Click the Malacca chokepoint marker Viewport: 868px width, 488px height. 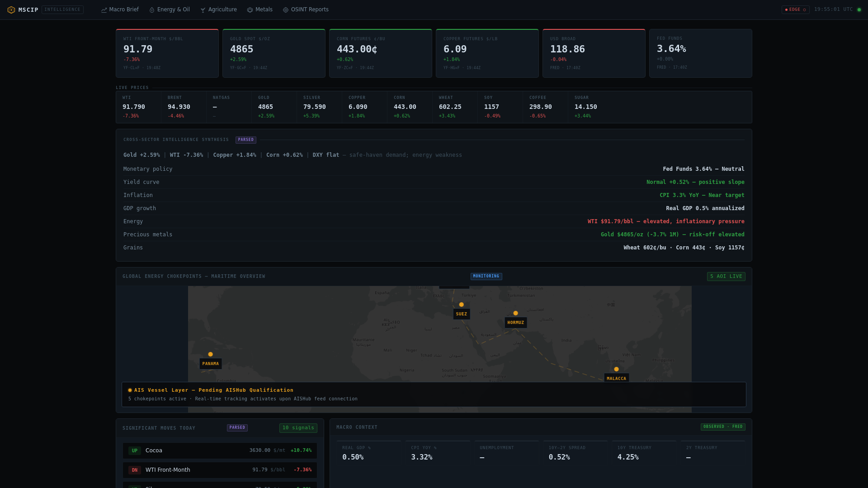click(x=616, y=369)
